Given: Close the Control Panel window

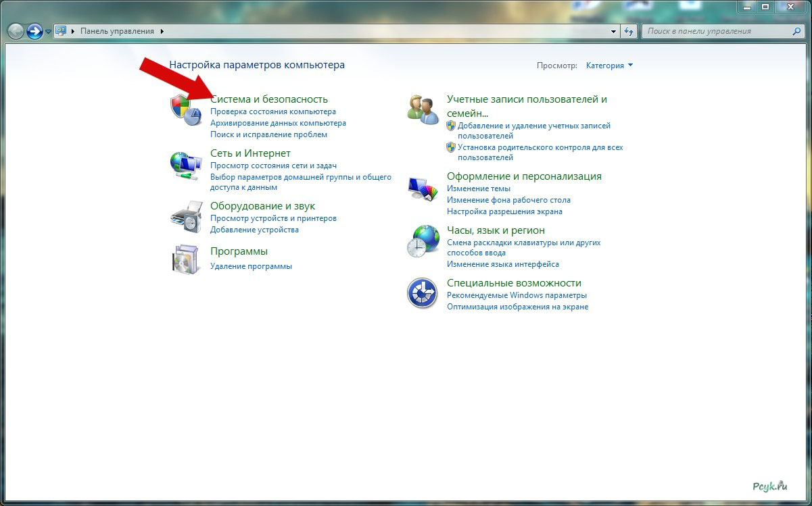Looking at the screenshot, I should pos(790,7).
